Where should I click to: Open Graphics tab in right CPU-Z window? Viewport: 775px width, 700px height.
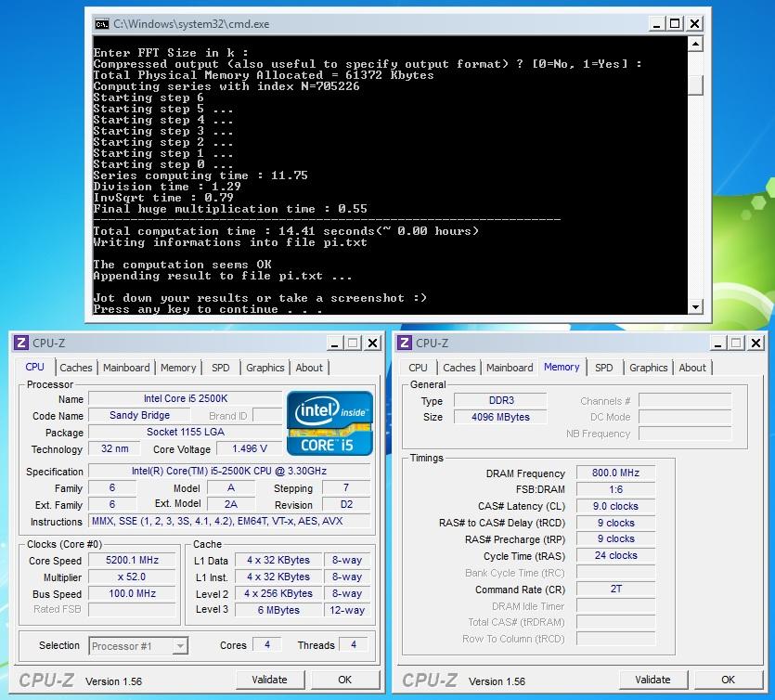pos(648,368)
